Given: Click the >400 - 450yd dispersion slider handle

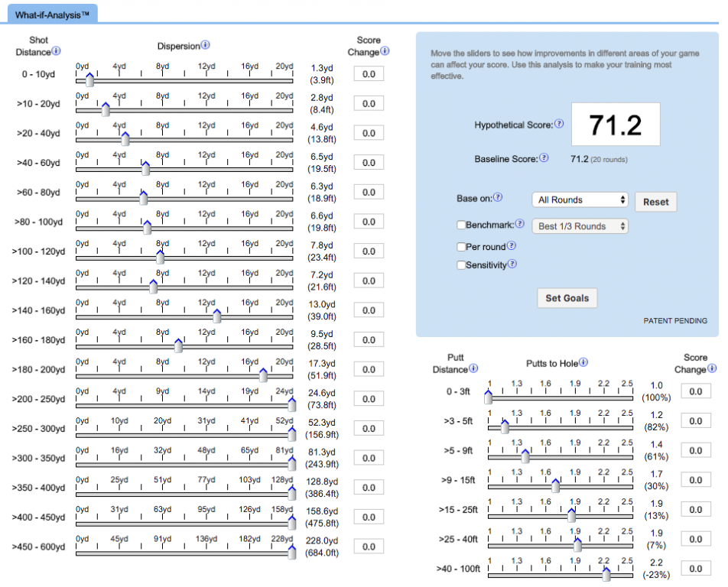Looking at the screenshot, I should click(292, 523).
